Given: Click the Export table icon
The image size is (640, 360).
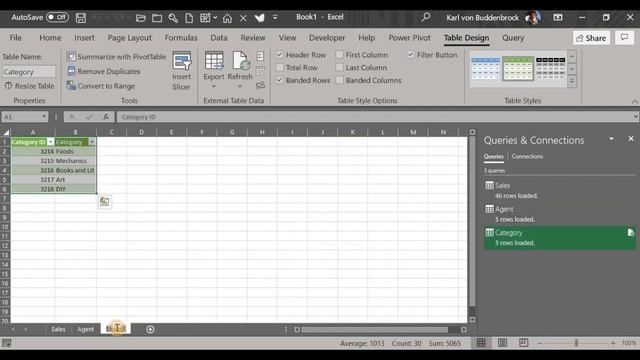Looking at the screenshot, I should [214, 61].
